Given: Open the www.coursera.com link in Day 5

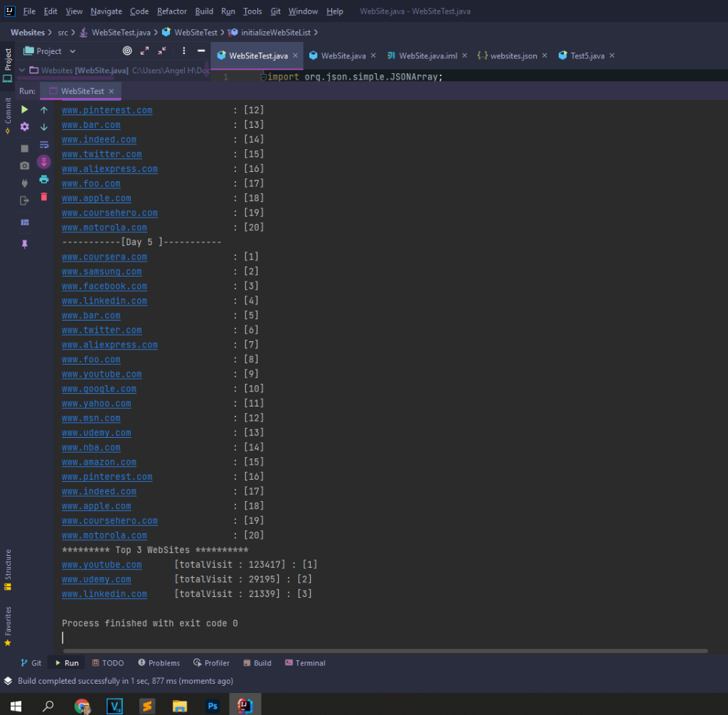Looking at the screenshot, I should click(105, 257).
